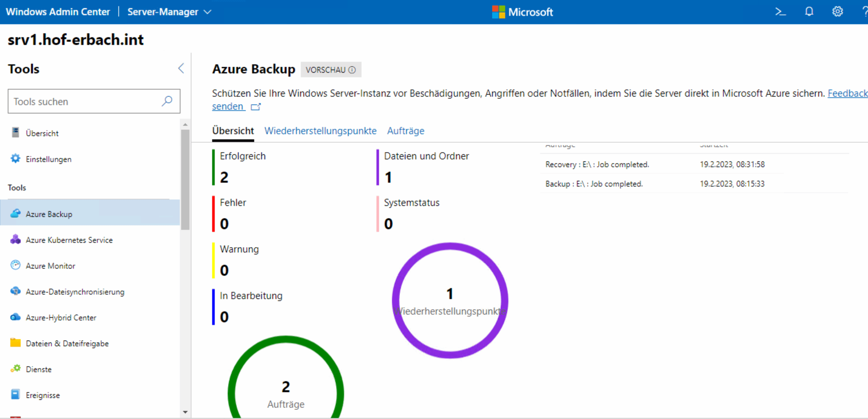Open Einstellungen via the gear icon
This screenshot has height=419, width=868.
[15, 159]
